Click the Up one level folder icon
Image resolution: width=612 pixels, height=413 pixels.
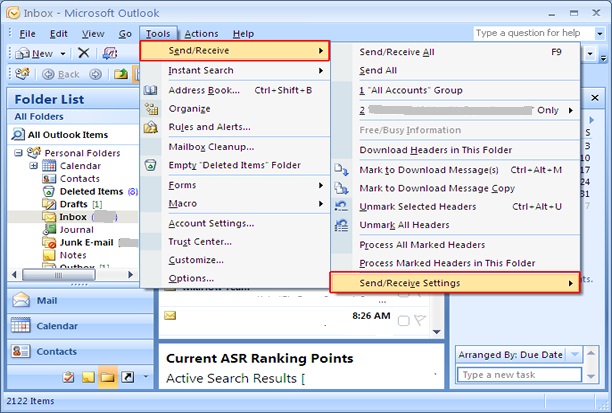click(121, 74)
